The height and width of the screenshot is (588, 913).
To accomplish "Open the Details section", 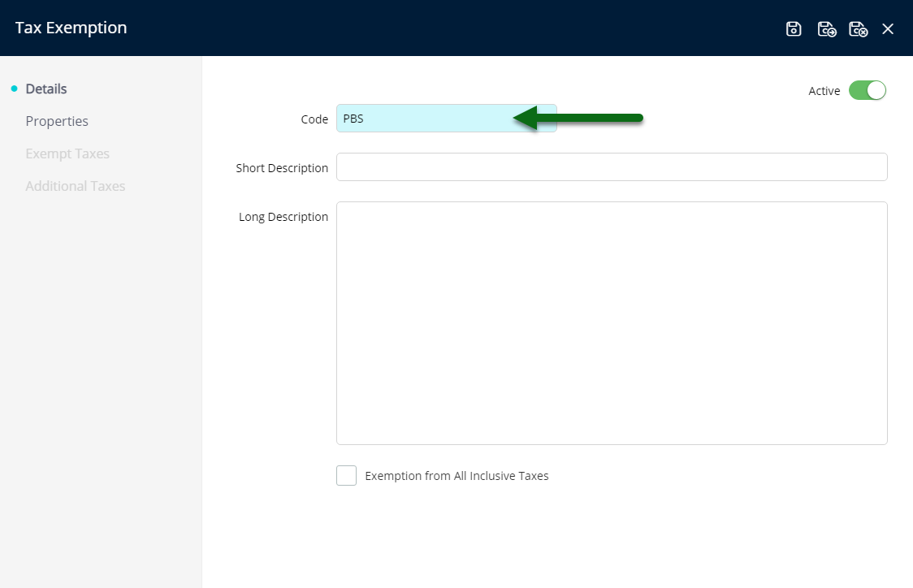I will 46,89.
